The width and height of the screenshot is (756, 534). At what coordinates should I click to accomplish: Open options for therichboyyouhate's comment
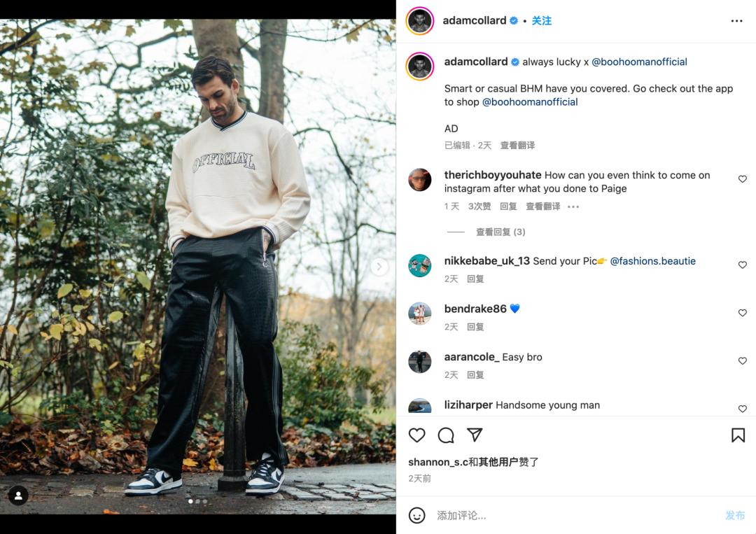pos(573,206)
